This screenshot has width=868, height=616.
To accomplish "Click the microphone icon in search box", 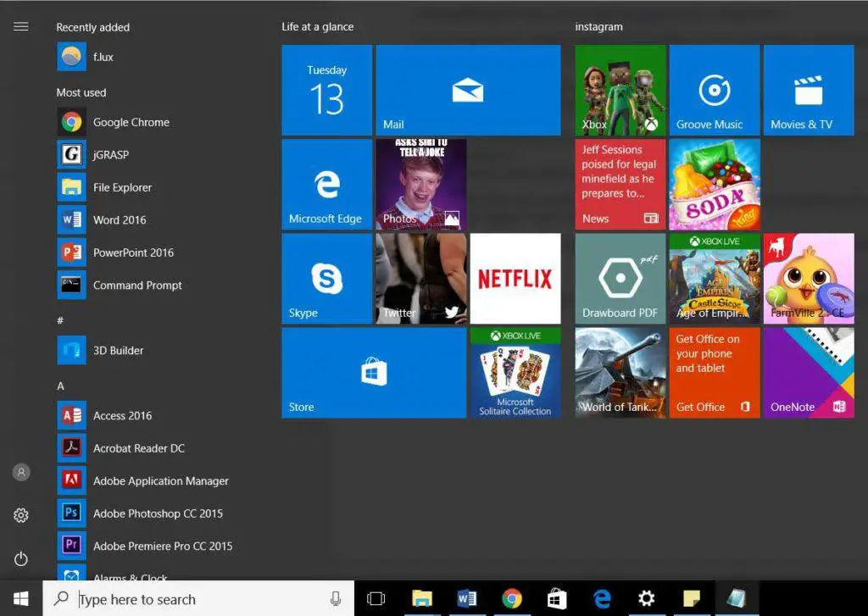I will [336, 598].
